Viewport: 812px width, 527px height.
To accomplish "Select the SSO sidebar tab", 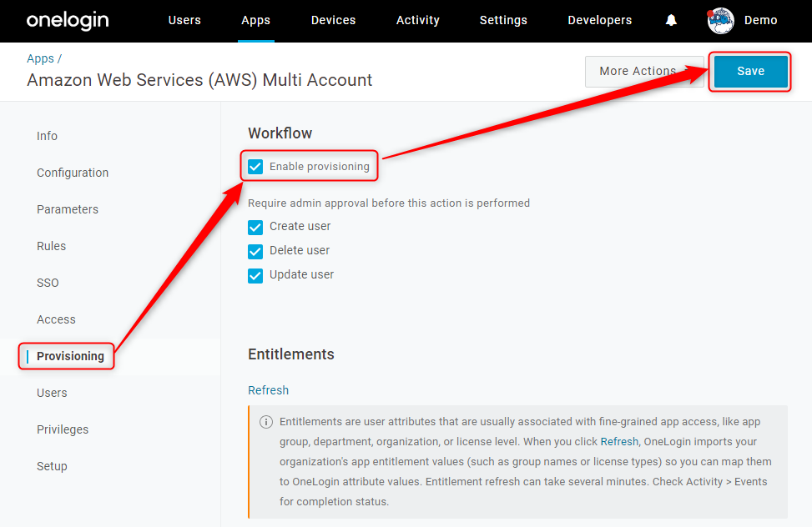I will 48,283.
